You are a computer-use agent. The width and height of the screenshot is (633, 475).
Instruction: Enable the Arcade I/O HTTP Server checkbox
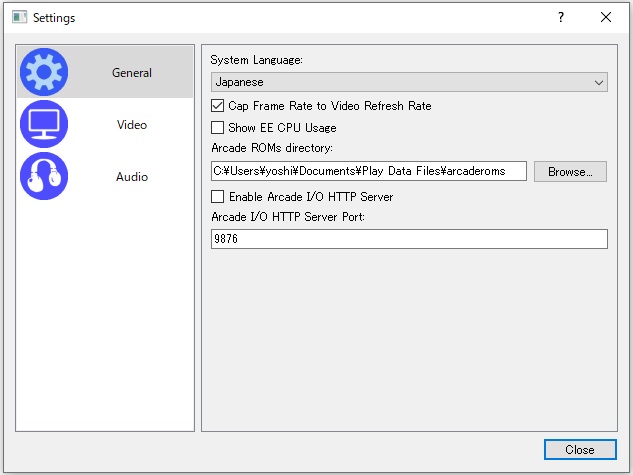[x=218, y=197]
